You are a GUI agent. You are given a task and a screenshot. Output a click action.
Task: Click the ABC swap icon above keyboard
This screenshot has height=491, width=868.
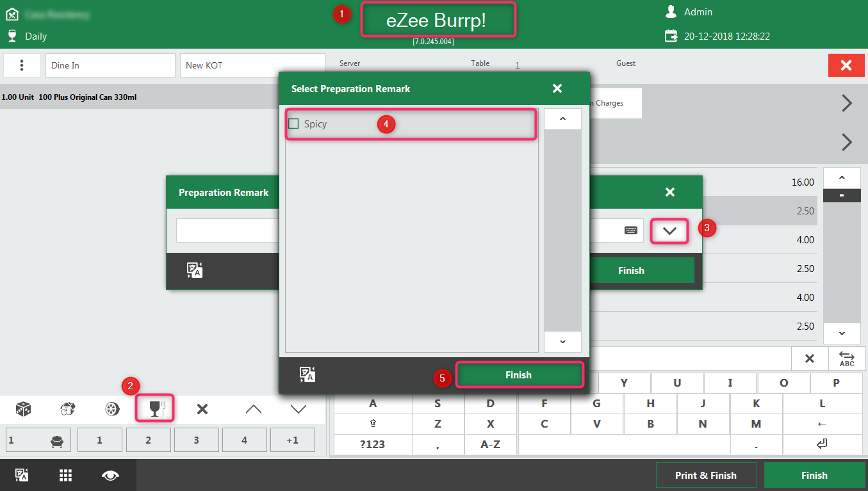(847, 358)
